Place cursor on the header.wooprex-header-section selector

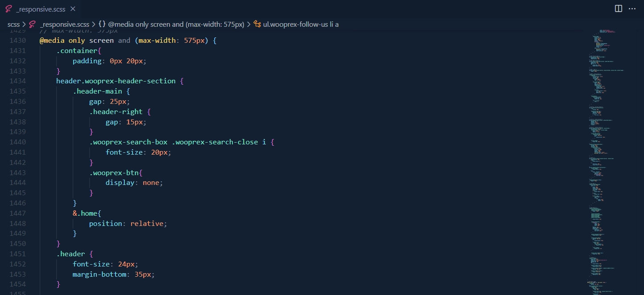pos(116,81)
